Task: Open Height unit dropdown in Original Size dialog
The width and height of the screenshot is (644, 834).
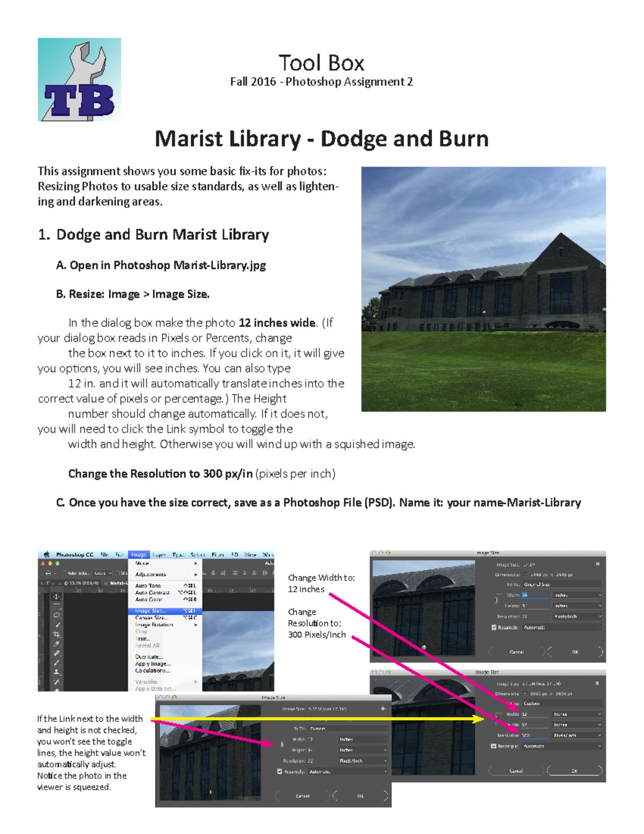Action: (578, 606)
